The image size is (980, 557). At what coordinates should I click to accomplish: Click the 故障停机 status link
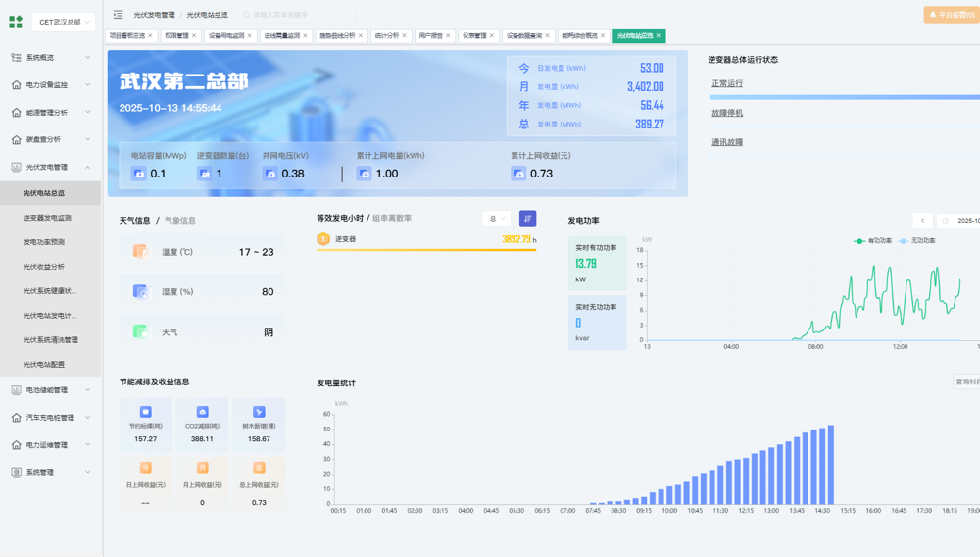(x=727, y=114)
